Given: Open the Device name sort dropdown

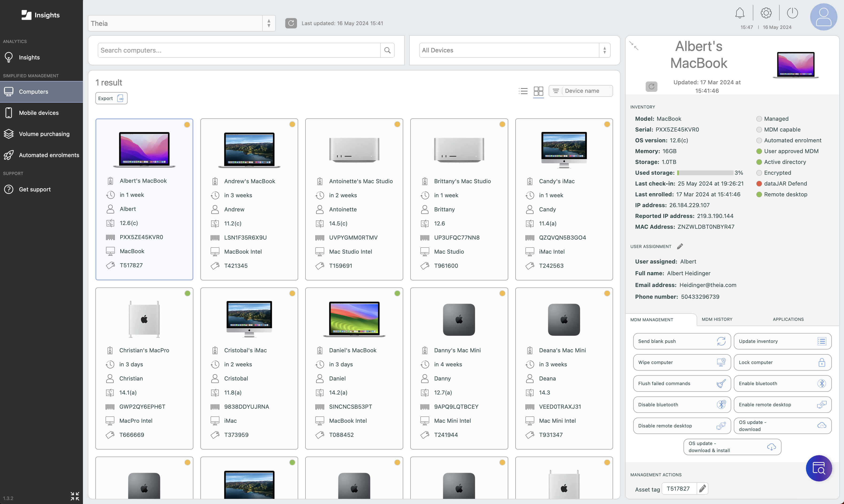Looking at the screenshot, I should (x=581, y=91).
